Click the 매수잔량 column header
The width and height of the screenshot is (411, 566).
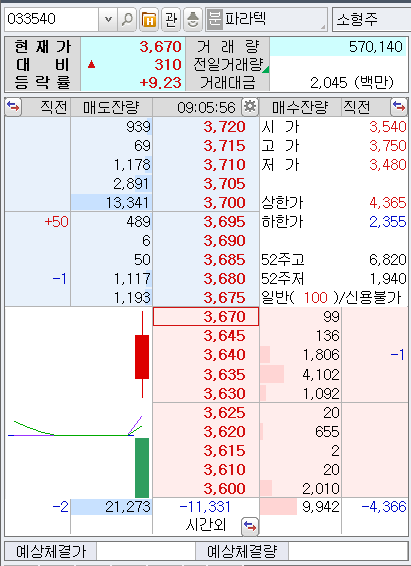[300, 107]
